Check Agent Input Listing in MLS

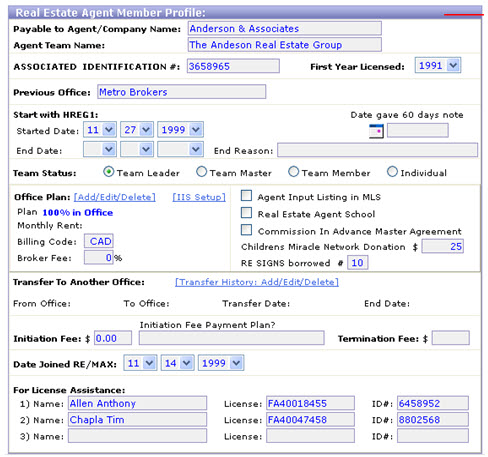click(x=246, y=196)
